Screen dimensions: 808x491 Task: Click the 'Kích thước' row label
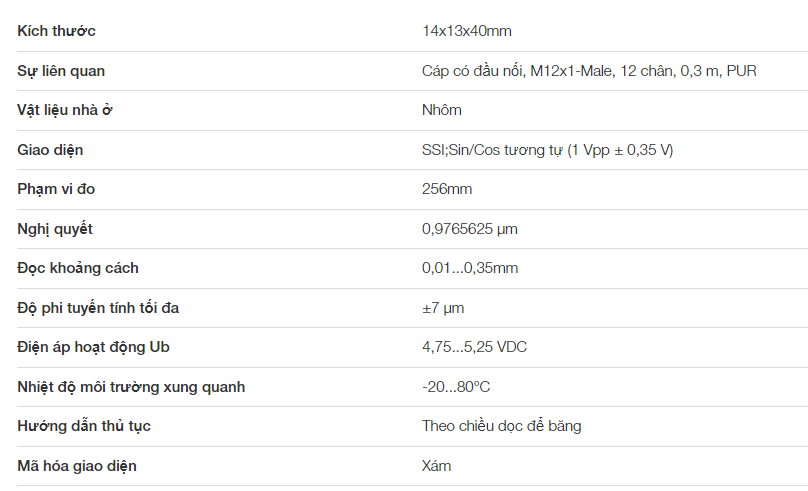57,31
